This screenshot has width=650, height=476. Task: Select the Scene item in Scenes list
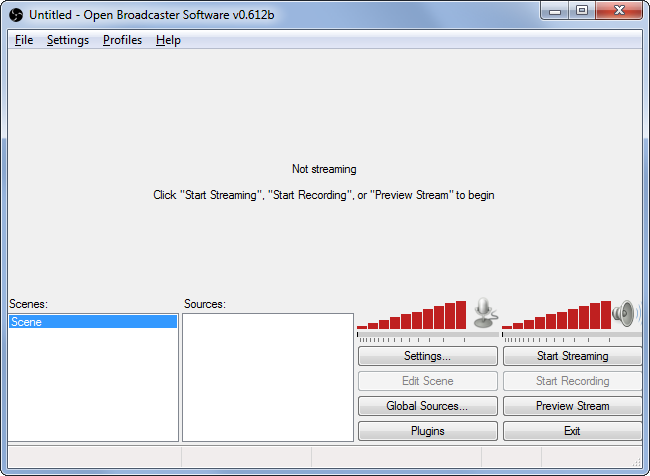(x=92, y=322)
